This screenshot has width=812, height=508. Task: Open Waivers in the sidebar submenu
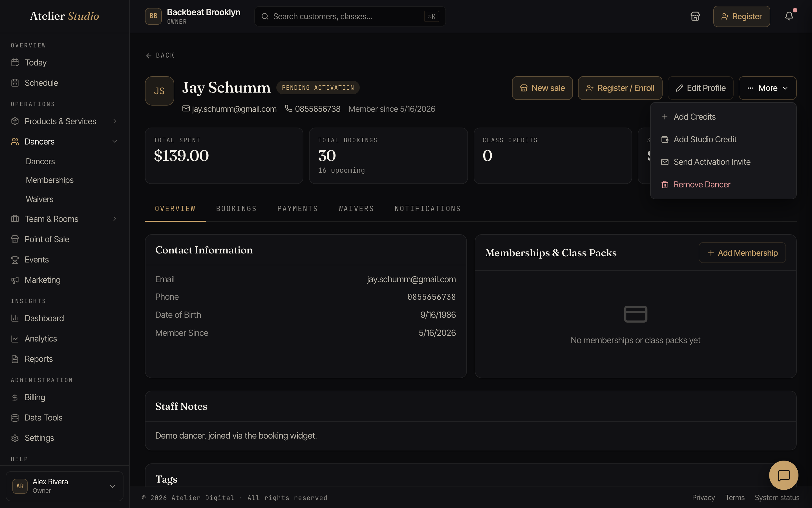(39, 199)
